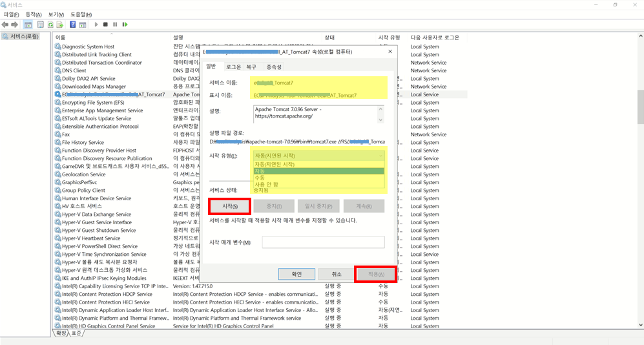The width and height of the screenshot is (644, 345).
Task: Sort by the 설명 column header
Action: [247, 37]
